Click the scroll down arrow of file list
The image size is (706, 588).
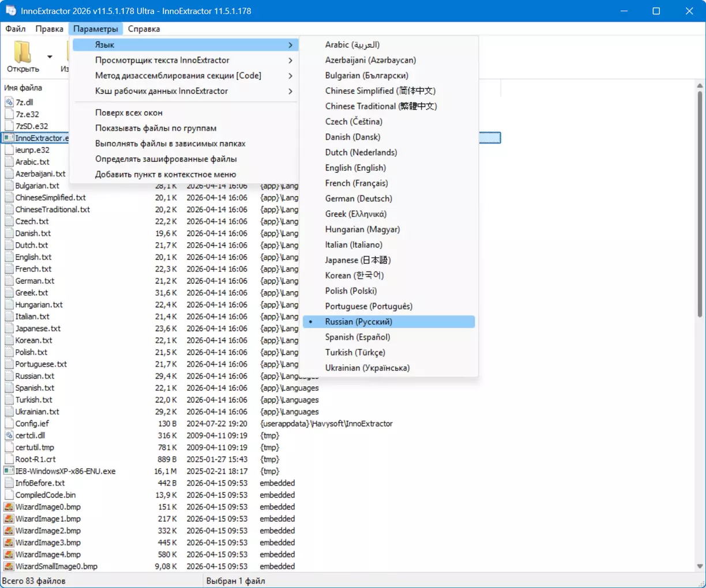coord(700,566)
